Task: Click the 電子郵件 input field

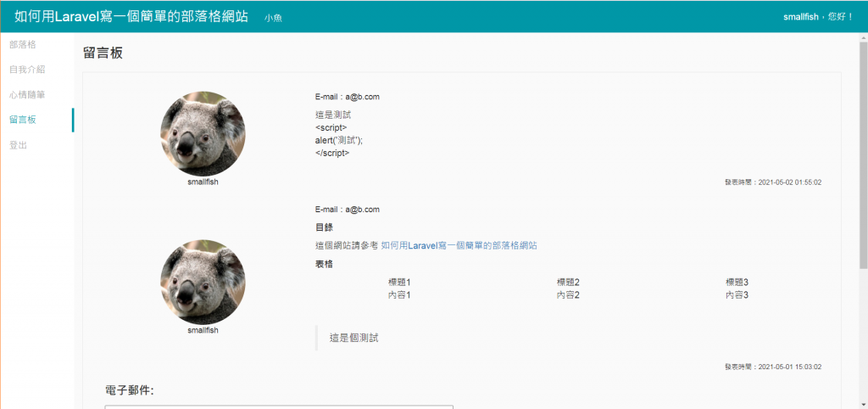Action: click(279, 406)
